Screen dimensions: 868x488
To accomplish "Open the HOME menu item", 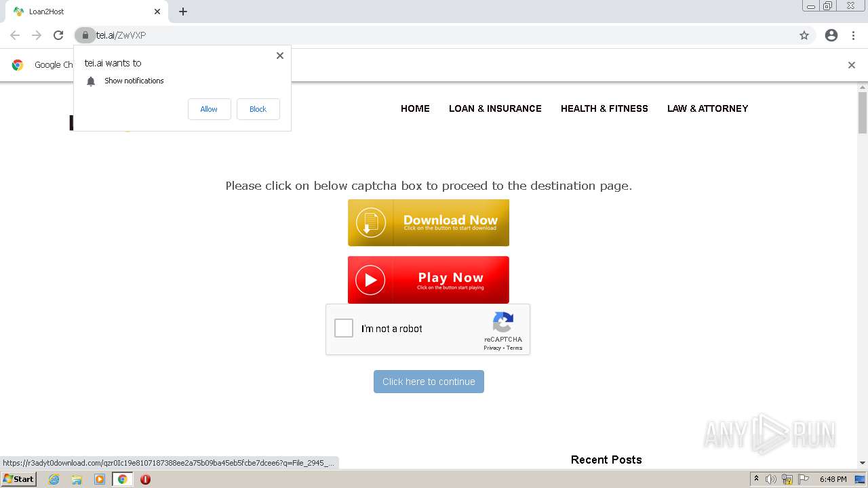I will (x=415, y=108).
